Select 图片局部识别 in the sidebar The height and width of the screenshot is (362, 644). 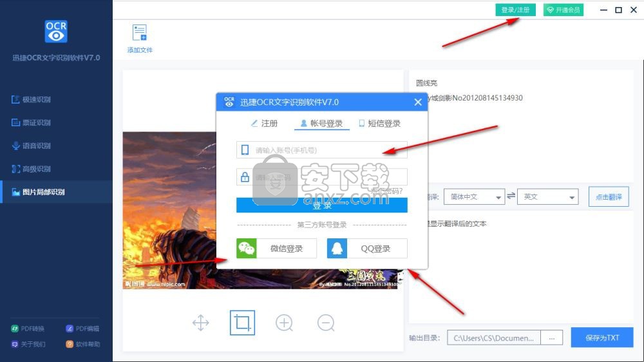56,192
